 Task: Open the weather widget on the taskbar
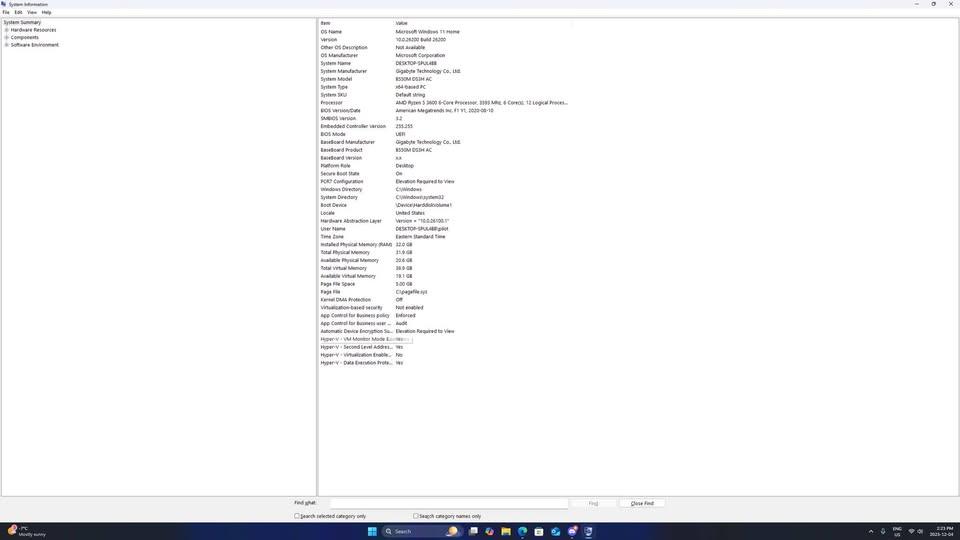[27, 531]
